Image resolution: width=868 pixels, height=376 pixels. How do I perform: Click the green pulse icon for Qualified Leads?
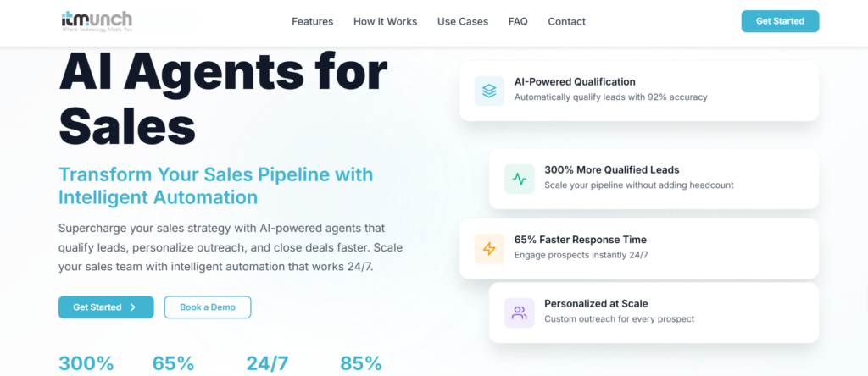519,179
